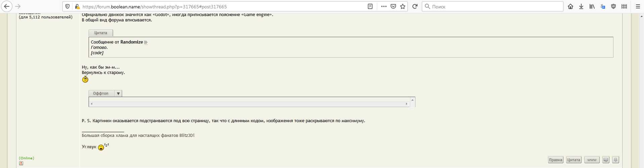This screenshot has height=168, width=644.
Task: Bookmark this page with the star icon
Action: (x=403, y=6)
